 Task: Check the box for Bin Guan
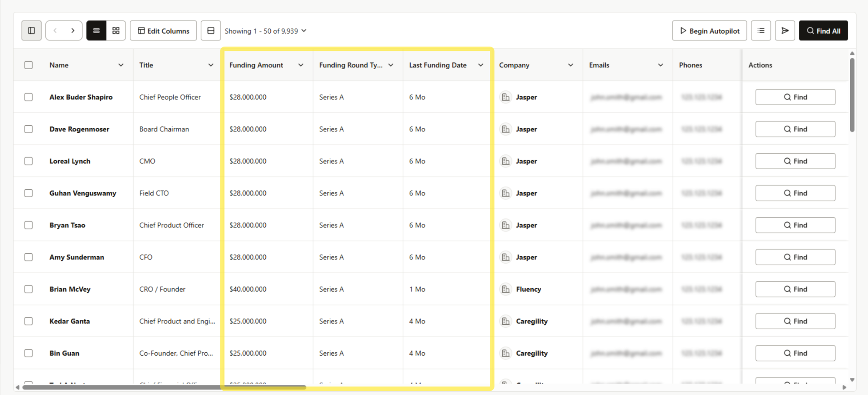point(28,353)
